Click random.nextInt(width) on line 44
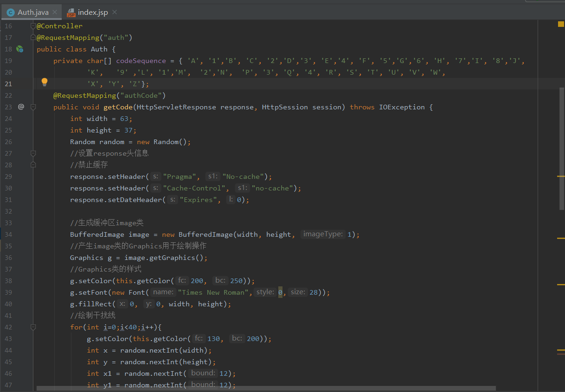The height and width of the screenshot is (392, 565). tap(164, 350)
